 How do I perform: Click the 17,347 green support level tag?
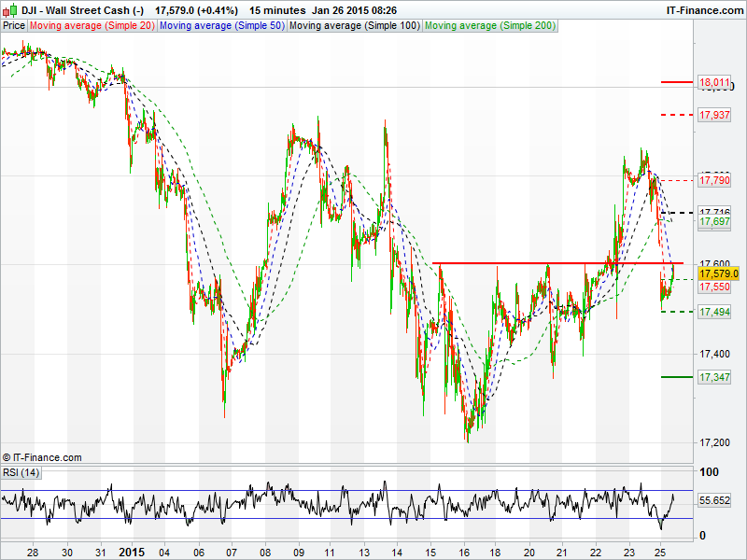click(715, 377)
